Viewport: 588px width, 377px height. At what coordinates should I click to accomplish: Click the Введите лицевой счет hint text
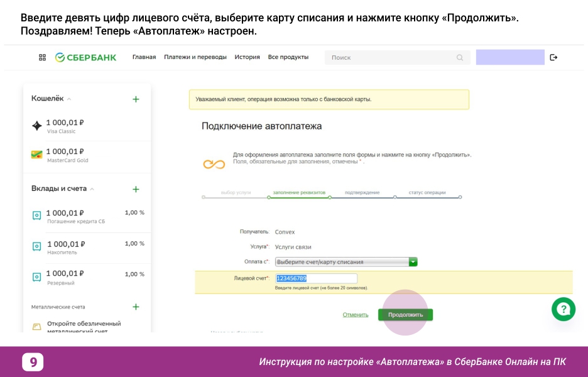click(x=322, y=288)
